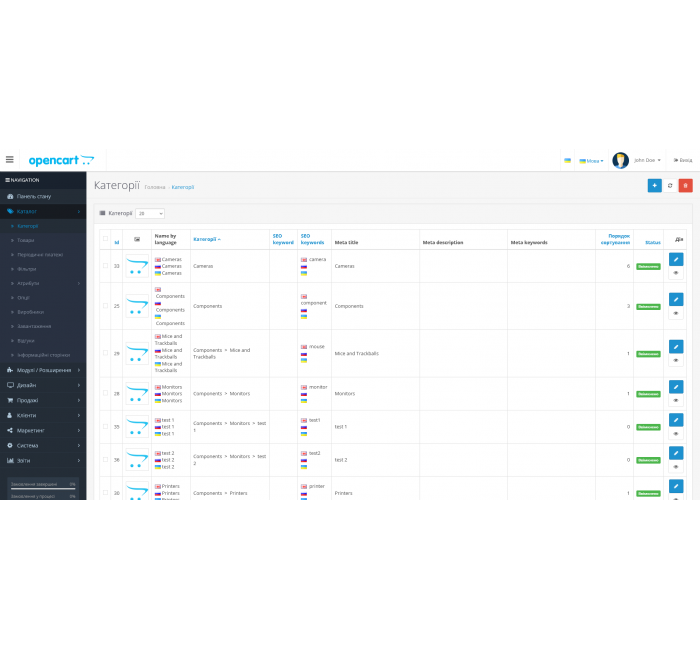Click the blue plus add category button

pos(654,185)
